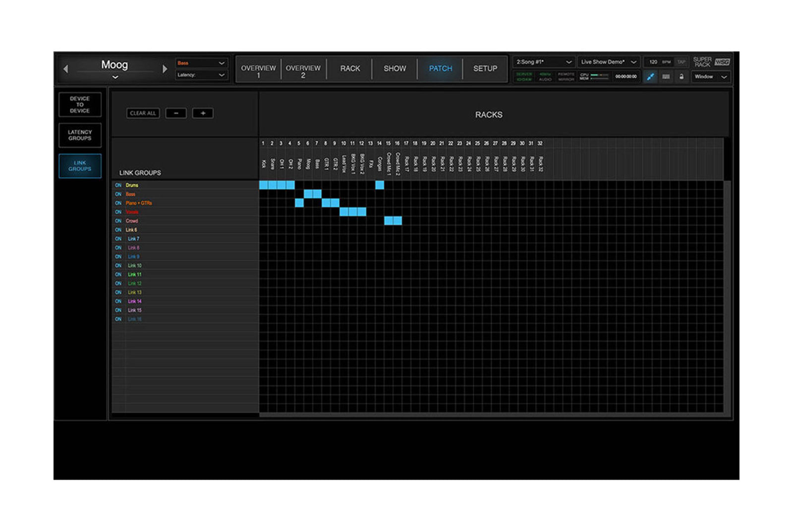Screen dimensions: 793x532
Task: Click the Remote Mirror status indicator
Action: (x=566, y=77)
